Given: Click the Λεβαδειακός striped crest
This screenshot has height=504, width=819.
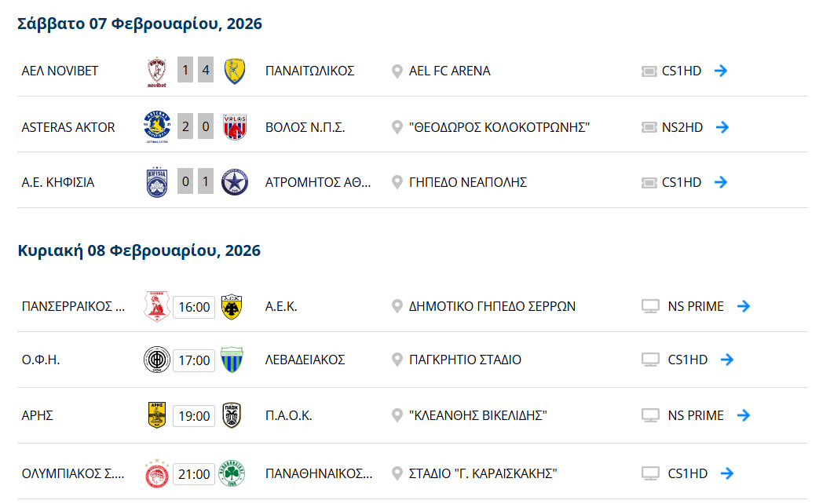Looking at the screenshot, I should tap(232, 360).
